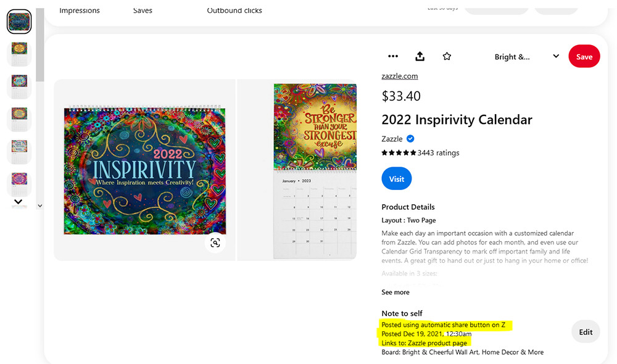
Task: Select the second calendar page thumbnail
Action: [x=19, y=54]
